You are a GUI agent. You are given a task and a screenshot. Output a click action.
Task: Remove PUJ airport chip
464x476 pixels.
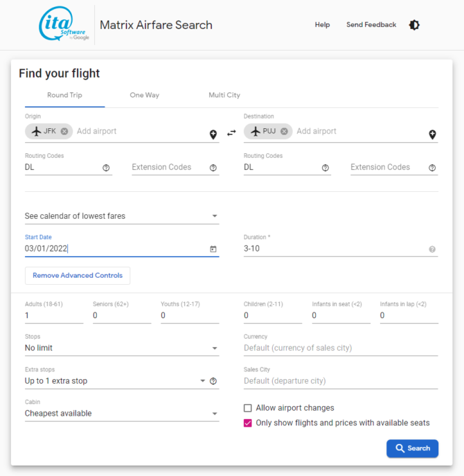pos(284,131)
